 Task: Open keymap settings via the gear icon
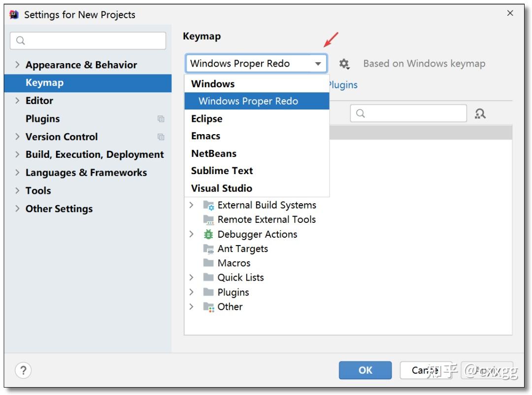pos(344,64)
